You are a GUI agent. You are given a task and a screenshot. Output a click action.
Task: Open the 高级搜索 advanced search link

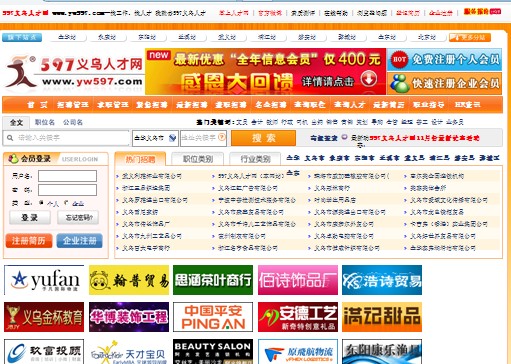[324, 138]
